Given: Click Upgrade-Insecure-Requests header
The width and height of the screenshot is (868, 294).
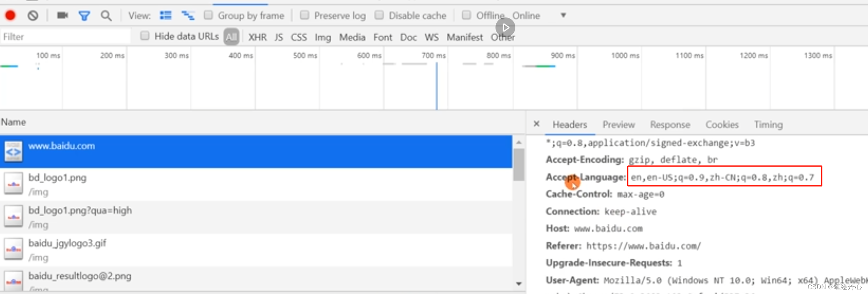Looking at the screenshot, I should pos(609,263).
